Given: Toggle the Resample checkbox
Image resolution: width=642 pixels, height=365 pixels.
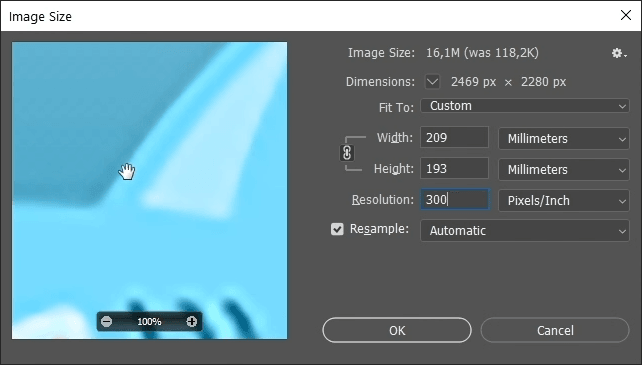Looking at the screenshot, I should coord(337,229).
